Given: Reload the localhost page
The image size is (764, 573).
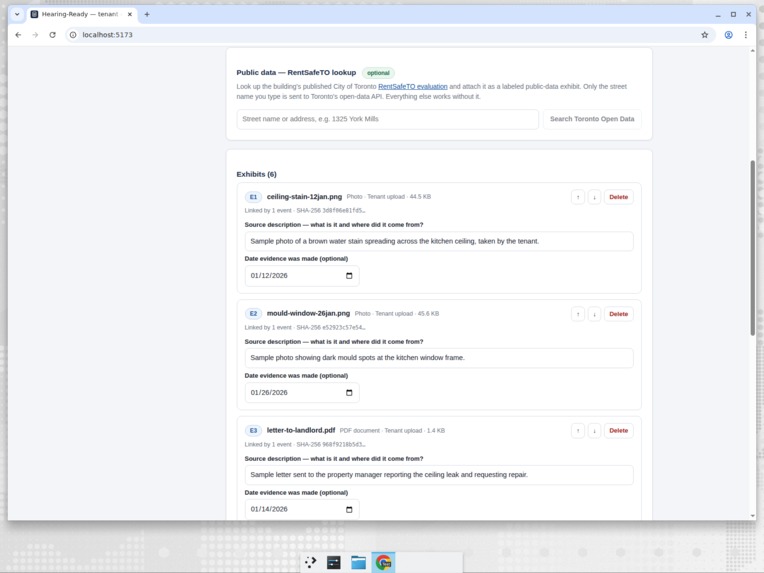Looking at the screenshot, I should coord(53,35).
